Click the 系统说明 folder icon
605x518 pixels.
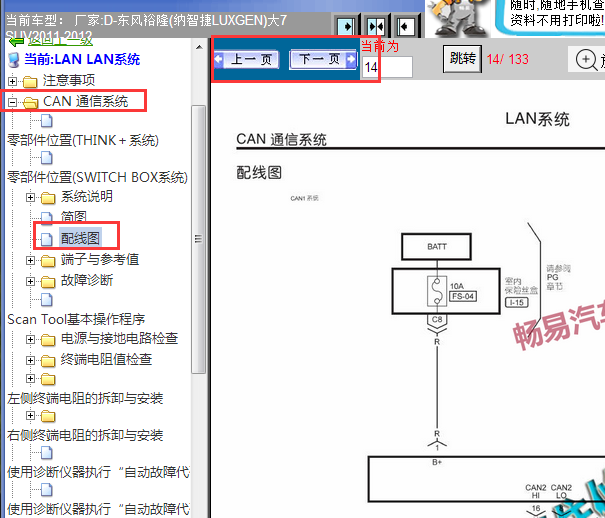click(48, 198)
